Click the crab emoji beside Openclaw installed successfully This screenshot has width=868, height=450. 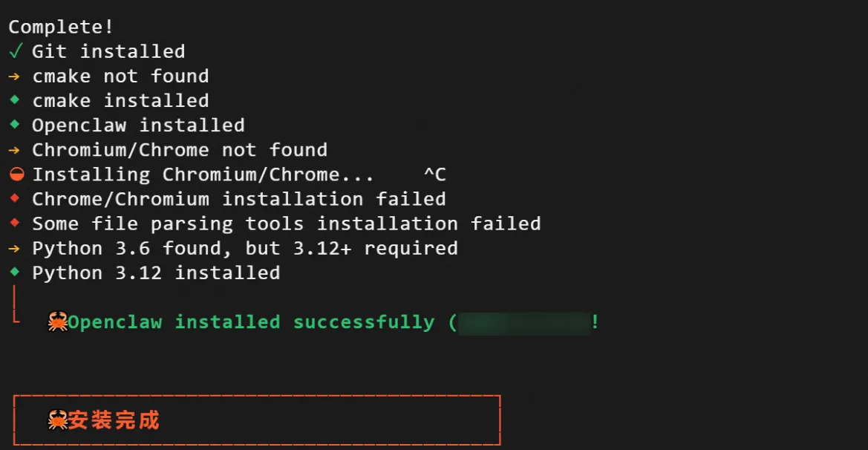click(x=58, y=322)
